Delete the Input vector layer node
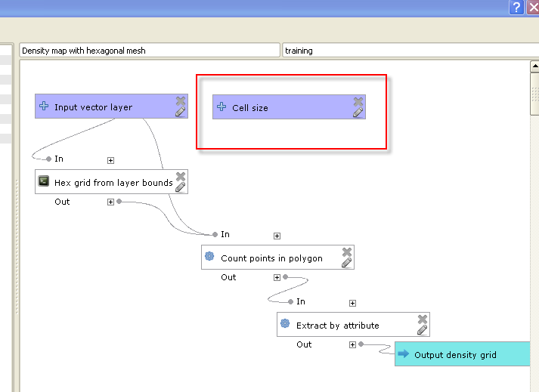539x392 pixels. 181,101
